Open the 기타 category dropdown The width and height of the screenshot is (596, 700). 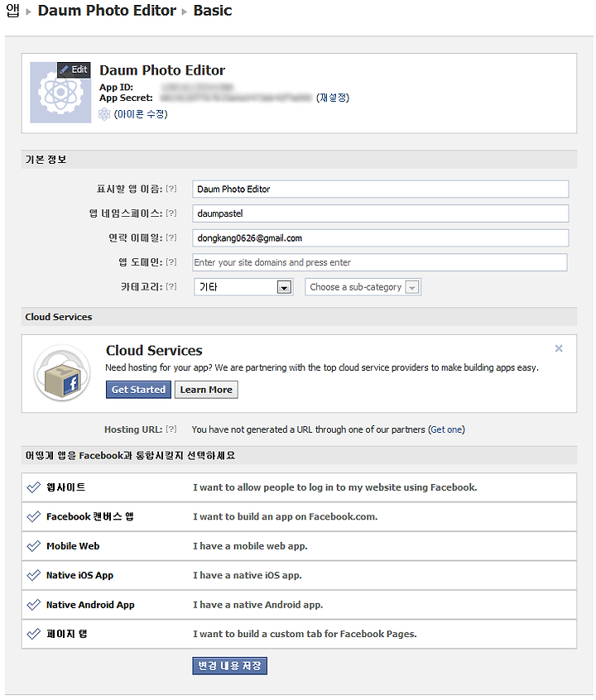coord(243,287)
